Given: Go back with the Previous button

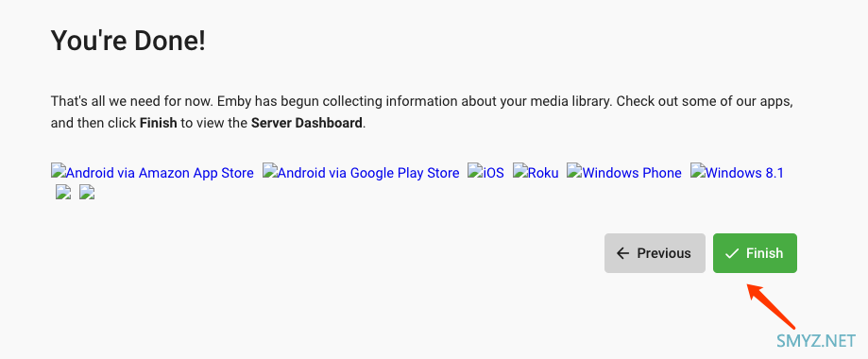Looking at the screenshot, I should (655, 253).
